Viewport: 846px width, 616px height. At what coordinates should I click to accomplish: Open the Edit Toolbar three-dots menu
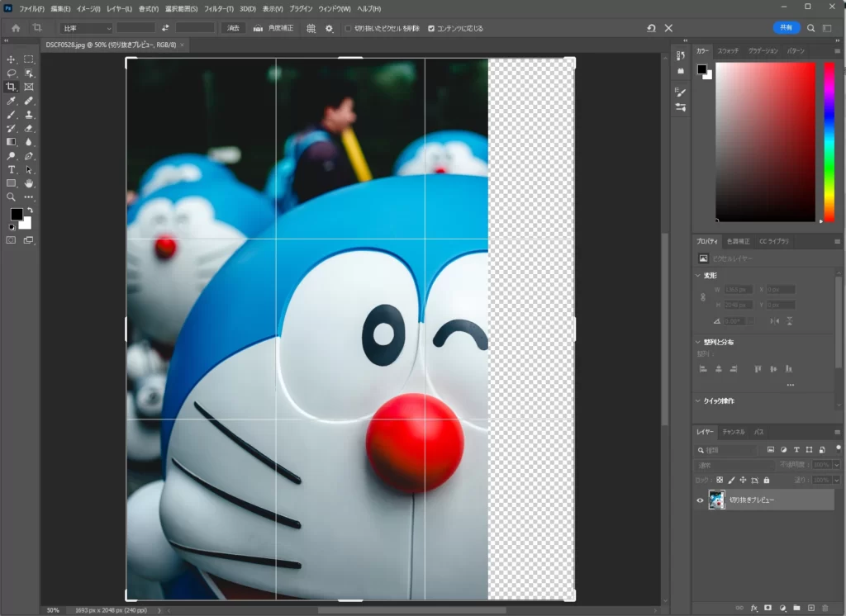29,197
